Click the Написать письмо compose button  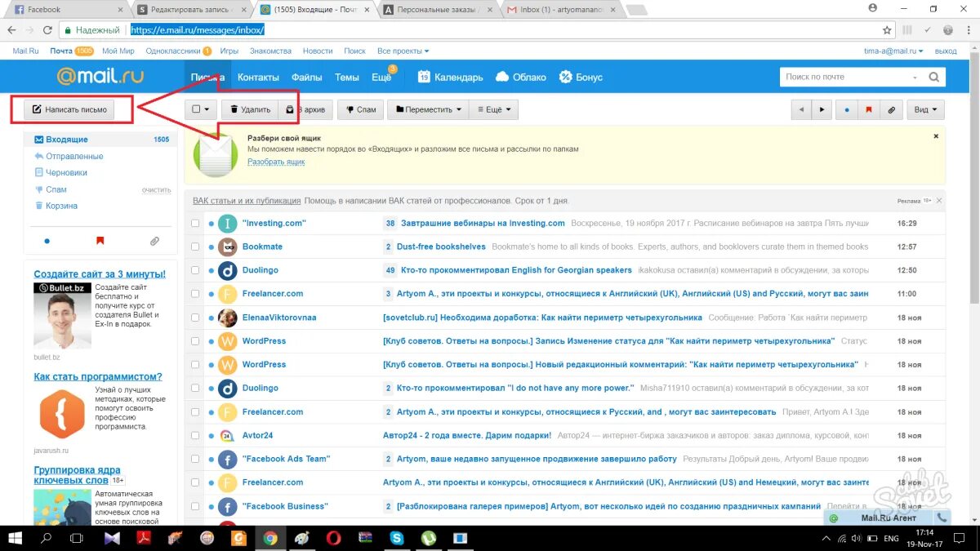[69, 109]
